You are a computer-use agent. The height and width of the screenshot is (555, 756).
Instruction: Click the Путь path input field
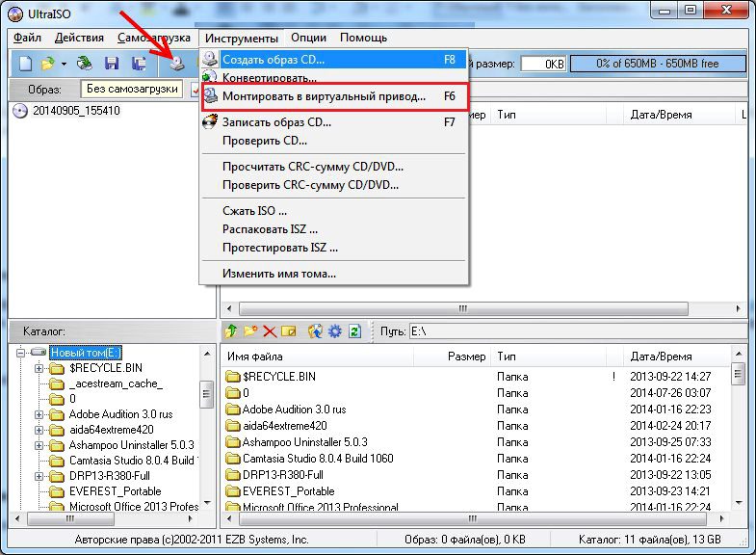coord(578,331)
